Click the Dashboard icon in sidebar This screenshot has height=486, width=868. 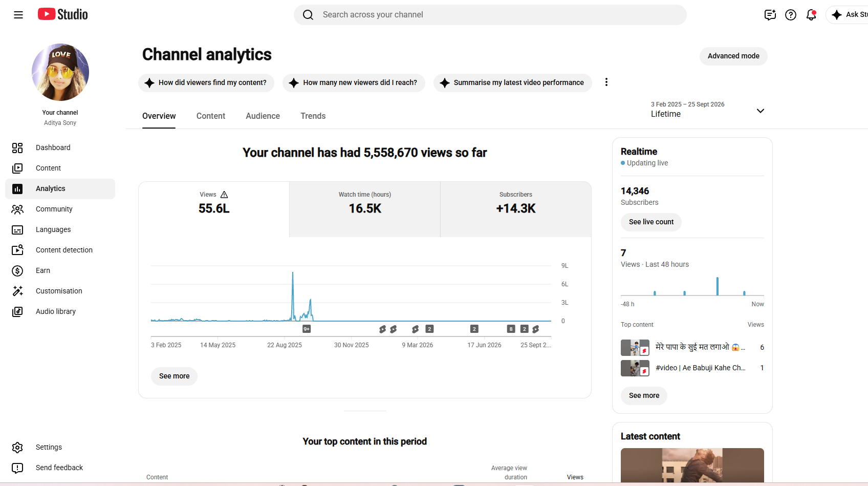[17, 148]
